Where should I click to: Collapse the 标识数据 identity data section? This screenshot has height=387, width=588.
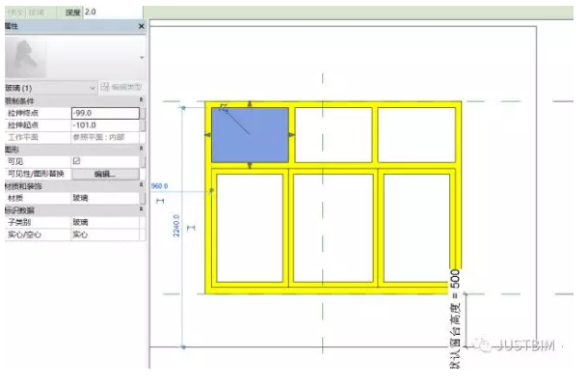[141, 209]
